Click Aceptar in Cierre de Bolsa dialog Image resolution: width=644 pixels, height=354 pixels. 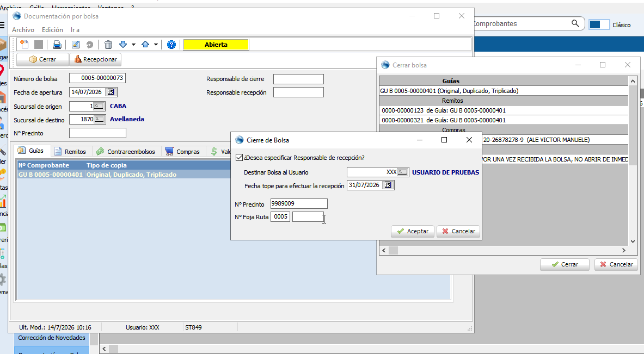(x=413, y=231)
